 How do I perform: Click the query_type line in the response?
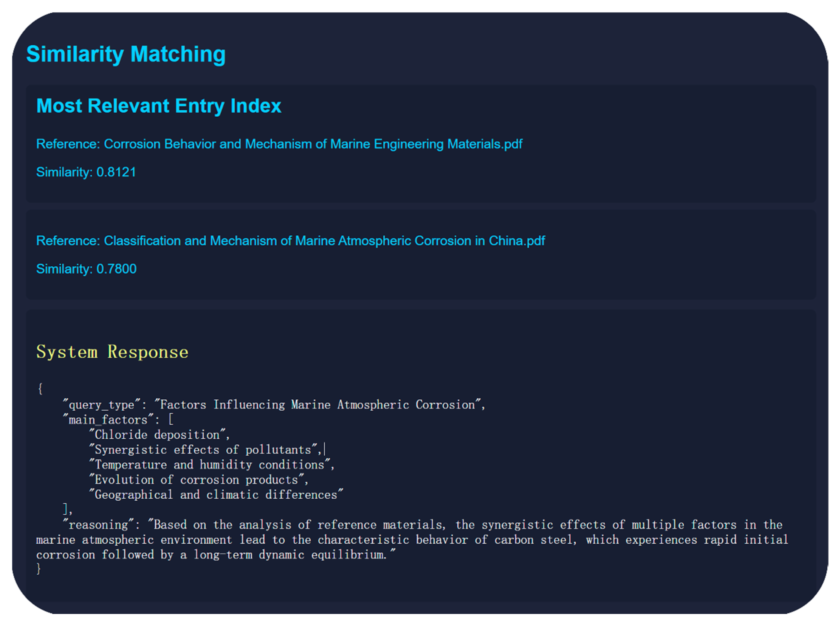[x=273, y=405]
